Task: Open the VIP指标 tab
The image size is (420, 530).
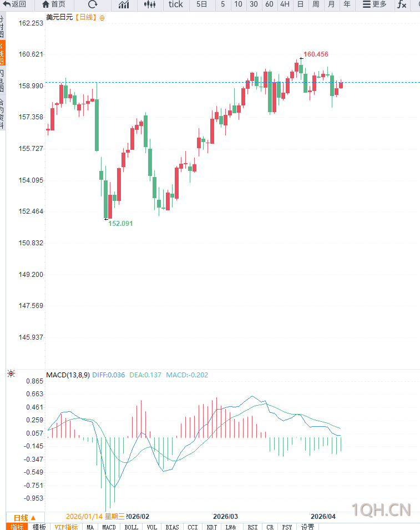Action: pyautogui.click(x=66, y=527)
